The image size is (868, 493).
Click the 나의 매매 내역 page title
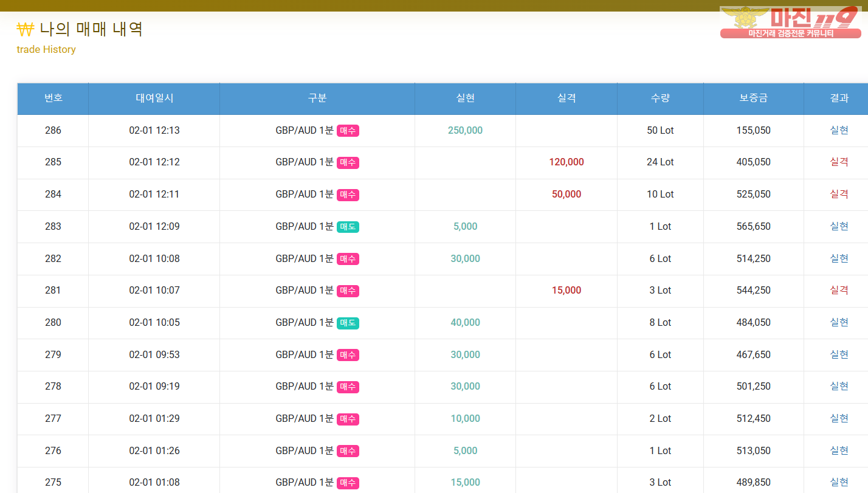91,29
